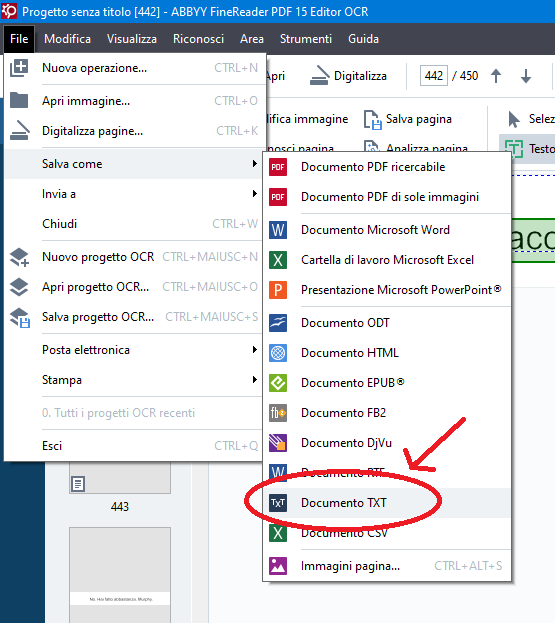Viewport: 555px width, 623px height.
Task: Click the Apri progetto OCR layers icon
Action: tap(19, 287)
